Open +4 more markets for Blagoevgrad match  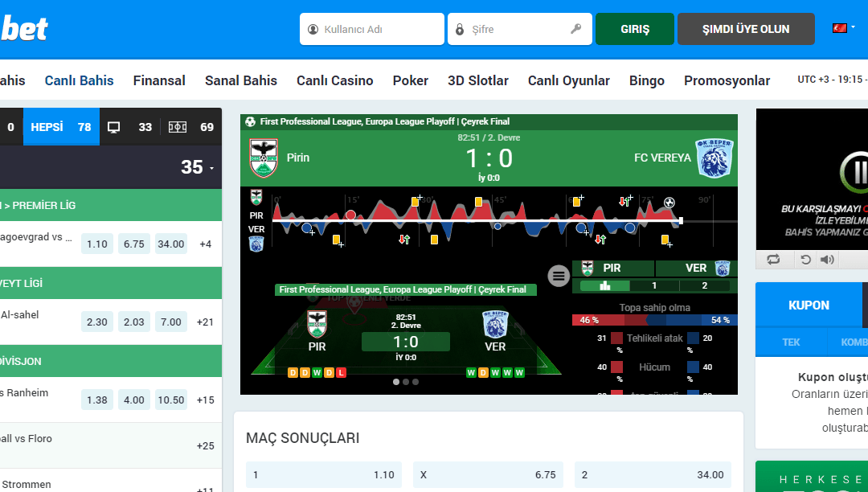tap(206, 244)
